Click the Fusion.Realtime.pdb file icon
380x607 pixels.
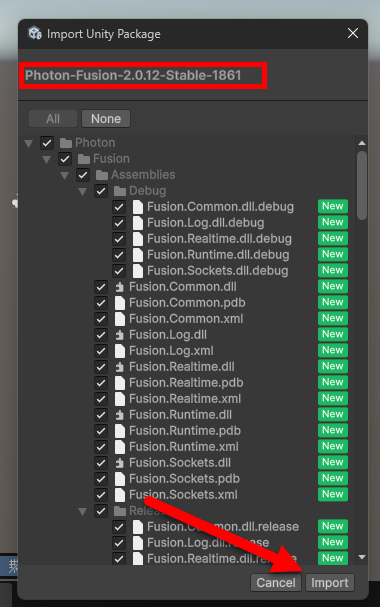coord(120,383)
